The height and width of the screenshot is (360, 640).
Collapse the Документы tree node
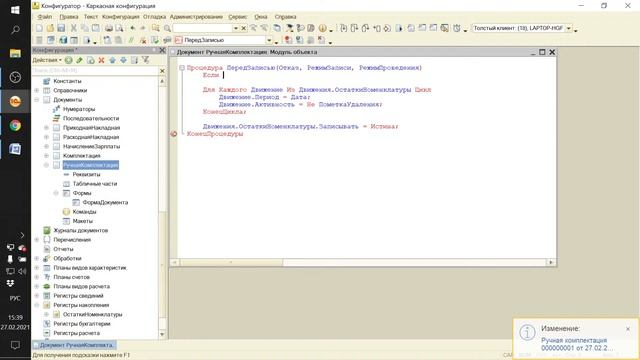(37, 100)
